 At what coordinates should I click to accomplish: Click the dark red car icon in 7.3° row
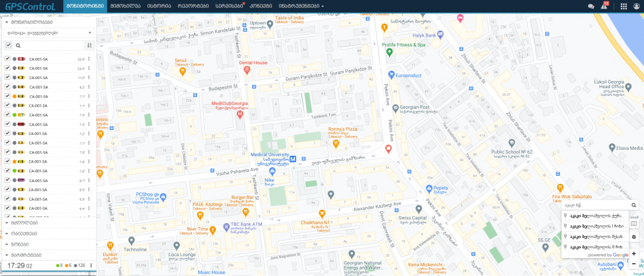click(21, 124)
